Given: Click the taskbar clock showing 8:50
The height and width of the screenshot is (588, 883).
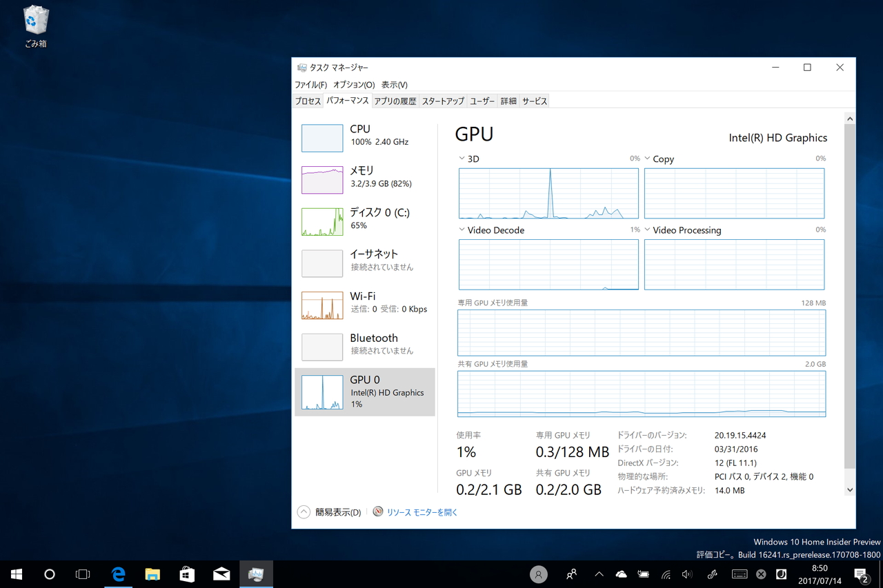Looking at the screenshot, I should [820, 574].
